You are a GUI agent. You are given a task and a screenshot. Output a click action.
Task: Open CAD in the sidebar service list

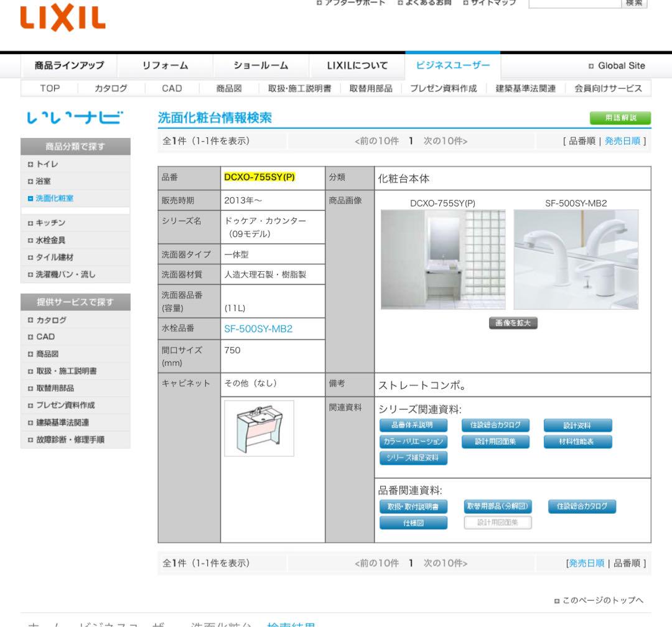tap(75, 337)
